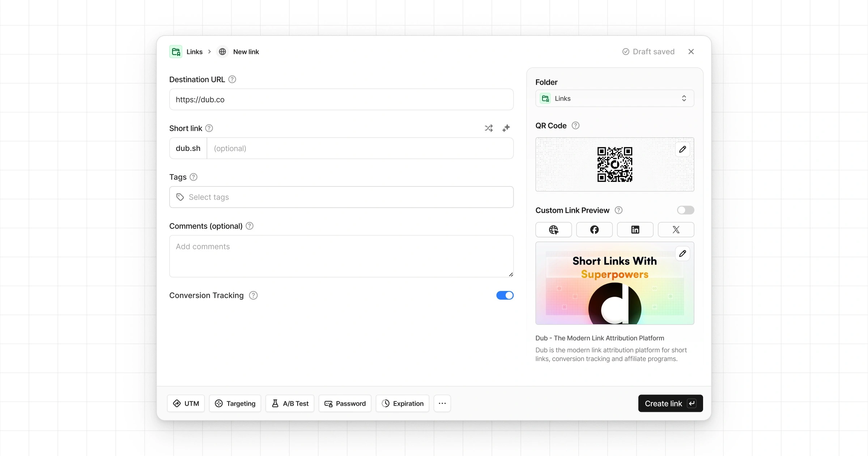Click the Links folder icon in breadcrumb
Screen dimensions: 868x456
[x=176, y=52]
